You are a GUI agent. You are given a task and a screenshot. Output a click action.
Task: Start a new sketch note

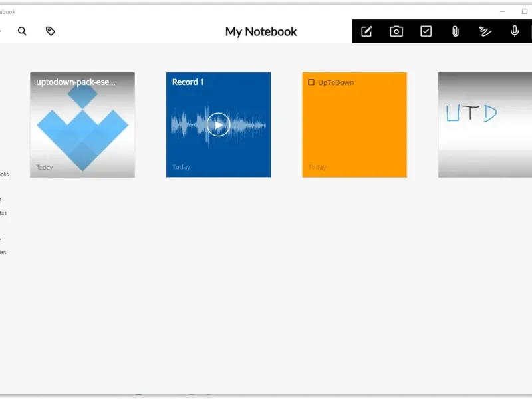click(485, 31)
